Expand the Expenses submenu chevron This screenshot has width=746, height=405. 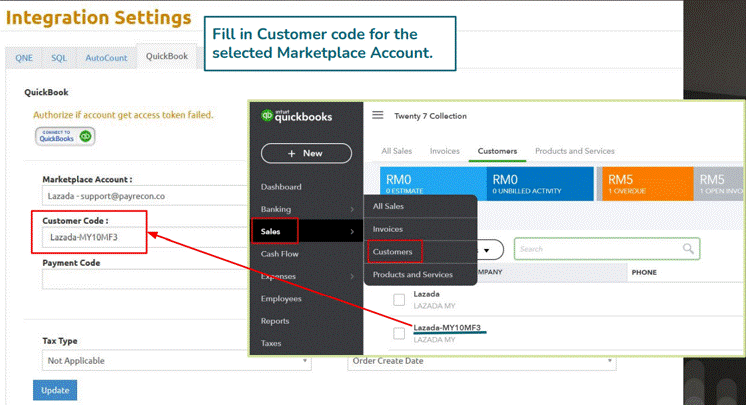coord(352,276)
